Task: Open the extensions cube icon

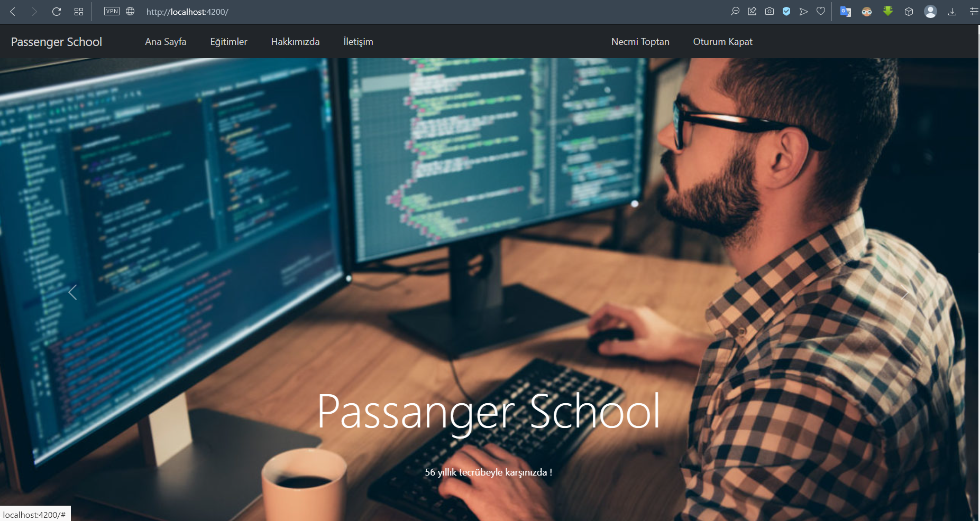Action: click(x=909, y=12)
